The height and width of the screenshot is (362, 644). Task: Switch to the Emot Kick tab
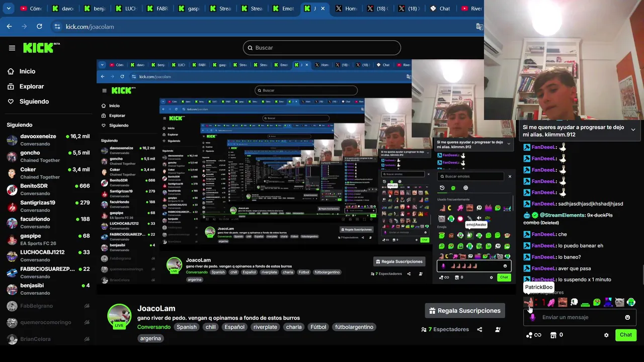tap(283, 9)
